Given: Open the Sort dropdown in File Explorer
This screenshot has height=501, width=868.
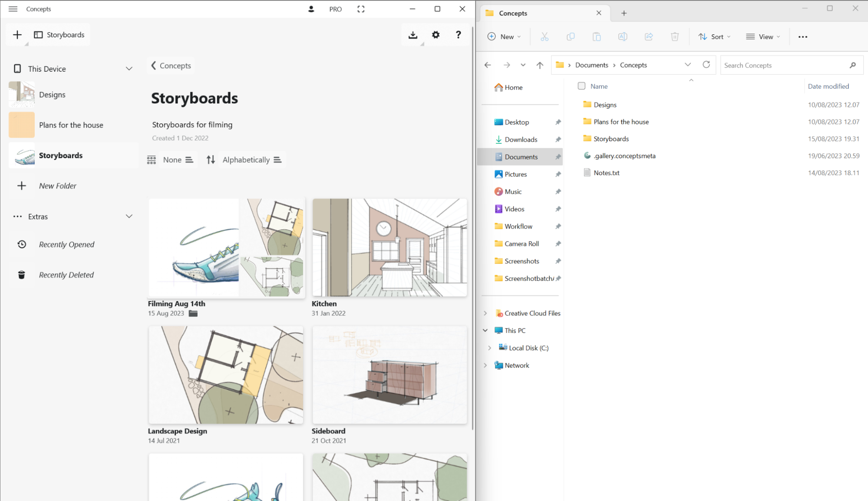Looking at the screenshot, I should click(x=714, y=37).
